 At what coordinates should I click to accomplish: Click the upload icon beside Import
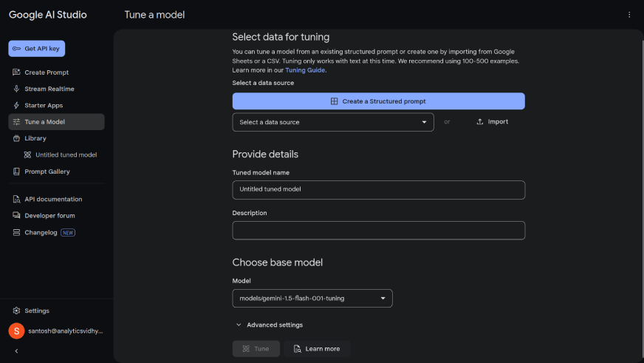click(x=480, y=122)
